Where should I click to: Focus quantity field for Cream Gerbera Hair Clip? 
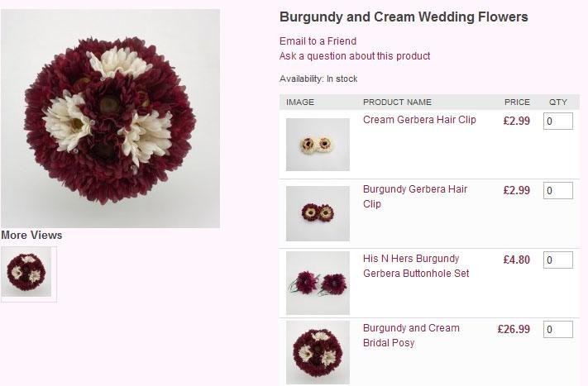click(x=558, y=121)
